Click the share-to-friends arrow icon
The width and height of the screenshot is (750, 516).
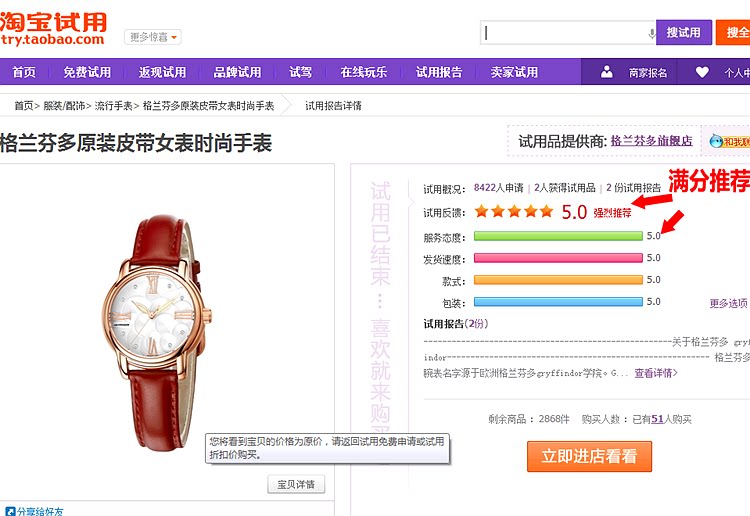(x=10, y=511)
